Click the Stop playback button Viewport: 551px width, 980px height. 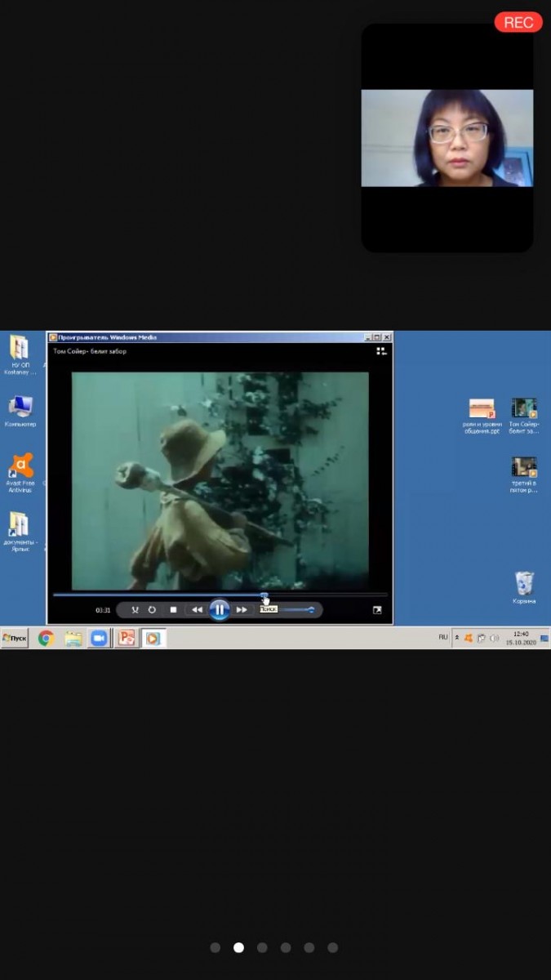point(173,610)
